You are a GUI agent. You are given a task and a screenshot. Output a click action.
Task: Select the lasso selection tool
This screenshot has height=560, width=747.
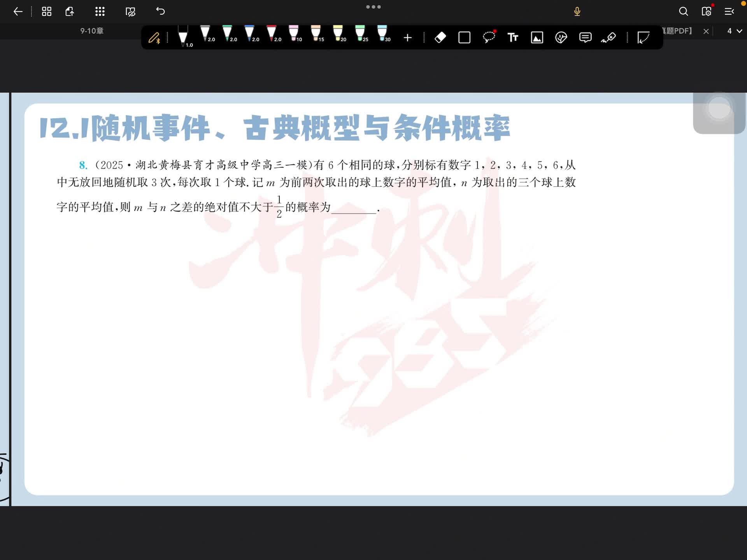click(x=489, y=37)
